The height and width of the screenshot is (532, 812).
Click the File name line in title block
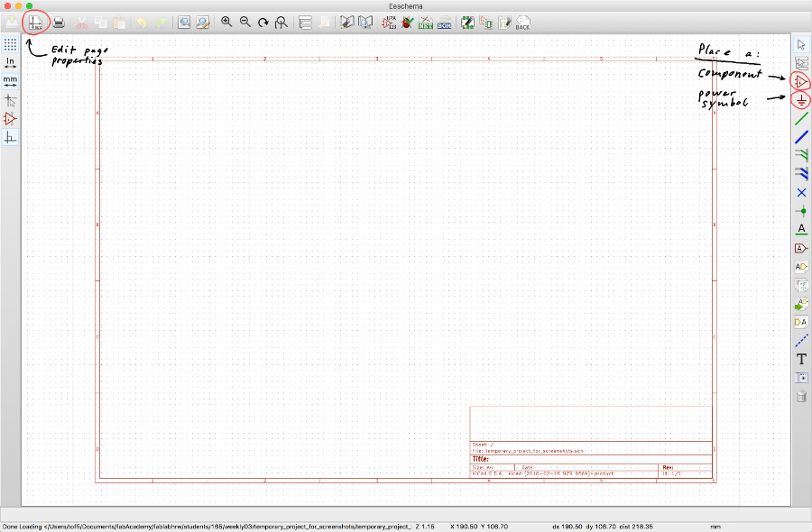[527, 451]
